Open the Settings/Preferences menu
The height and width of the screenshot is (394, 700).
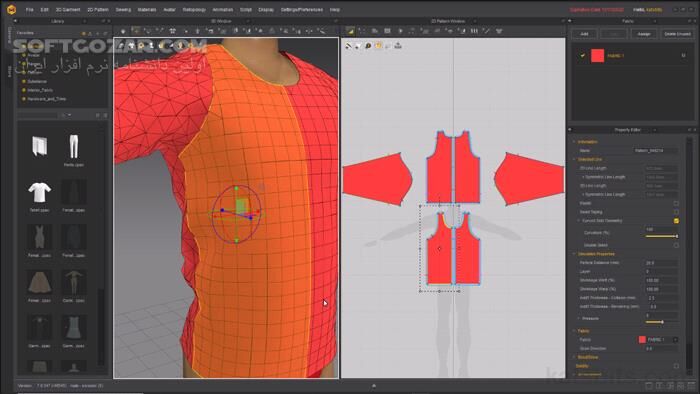(x=302, y=9)
